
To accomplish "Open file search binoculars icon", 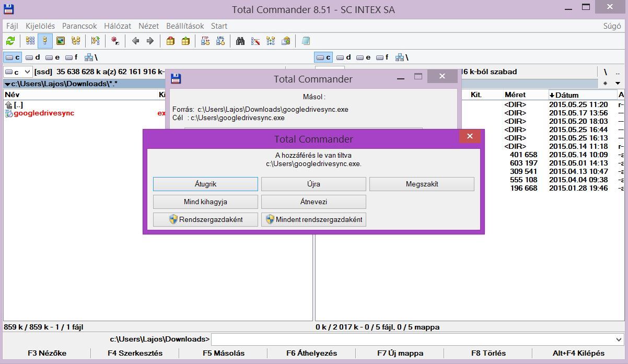I will 240,41.
